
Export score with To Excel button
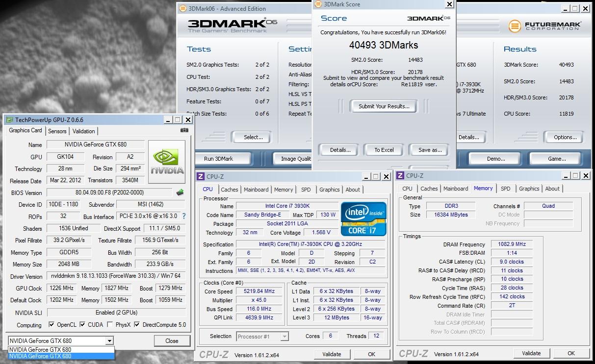(x=384, y=150)
